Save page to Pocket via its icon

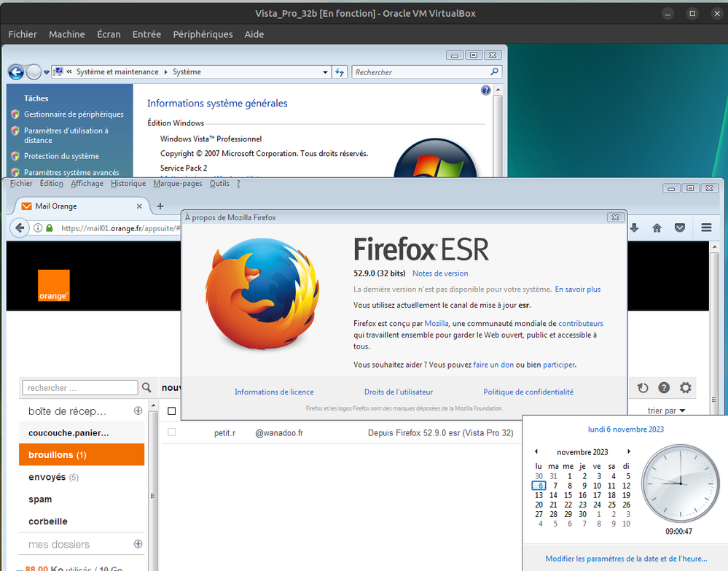coord(680,228)
